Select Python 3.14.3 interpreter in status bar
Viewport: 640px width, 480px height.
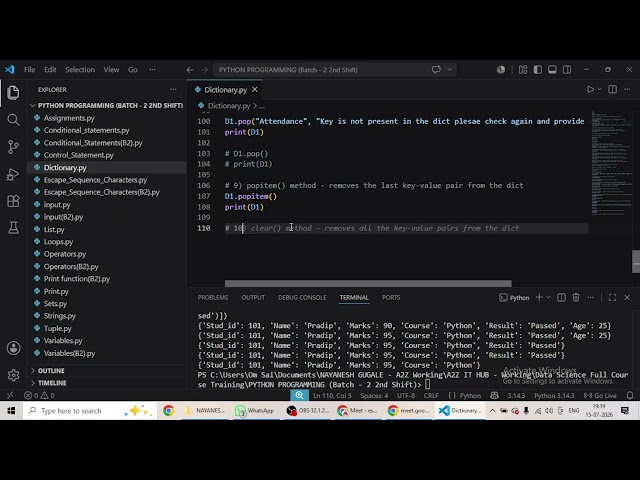[554, 396]
